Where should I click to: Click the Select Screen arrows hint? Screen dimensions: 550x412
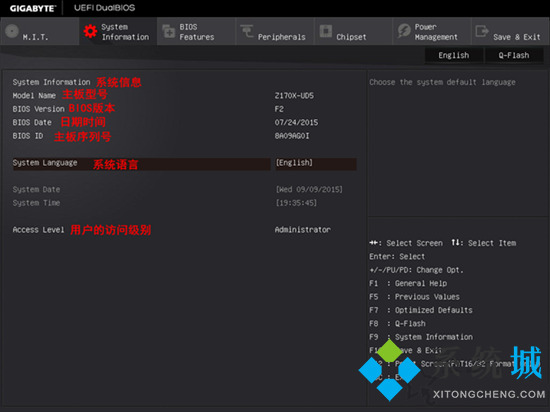tap(406, 243)
